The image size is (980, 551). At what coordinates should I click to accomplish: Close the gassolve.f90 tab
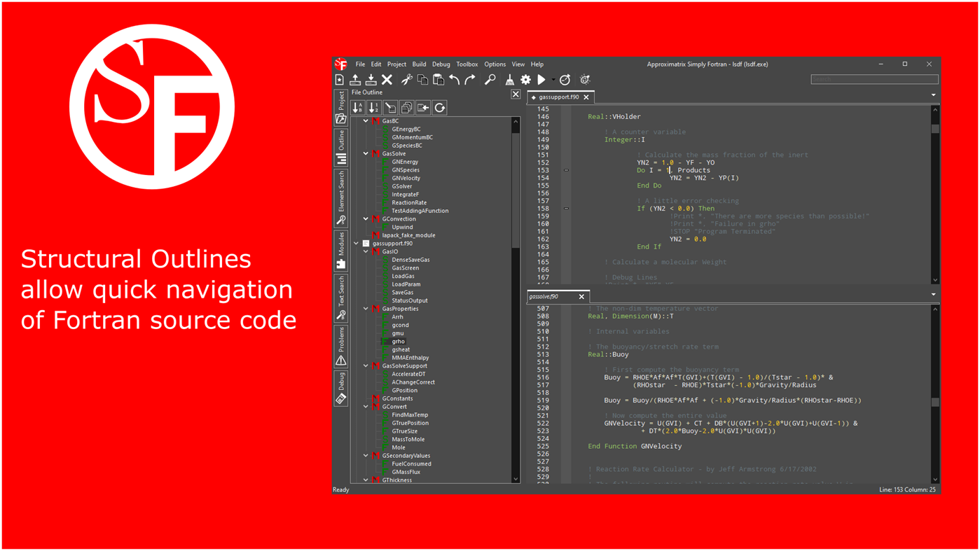pos(581,297)
